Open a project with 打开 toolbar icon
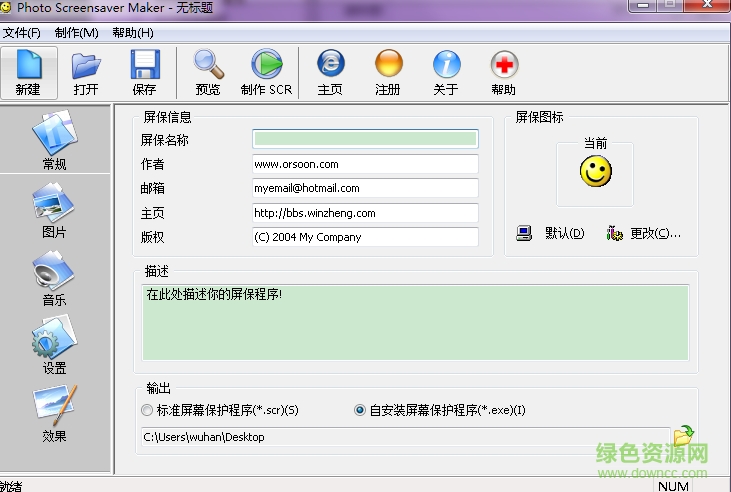 click(x=86, y=73)
